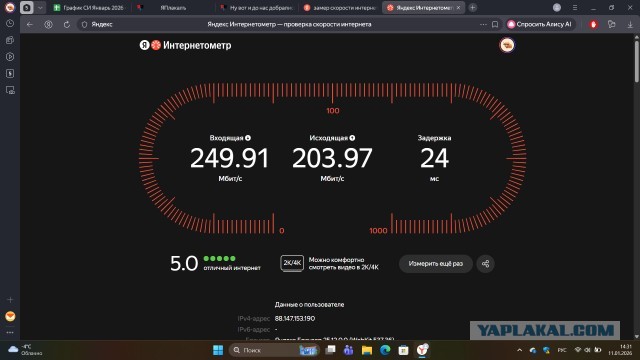Click the taskbar Поиск search box
This screenshot has width=640, height=360.
(x=274, y=350)
